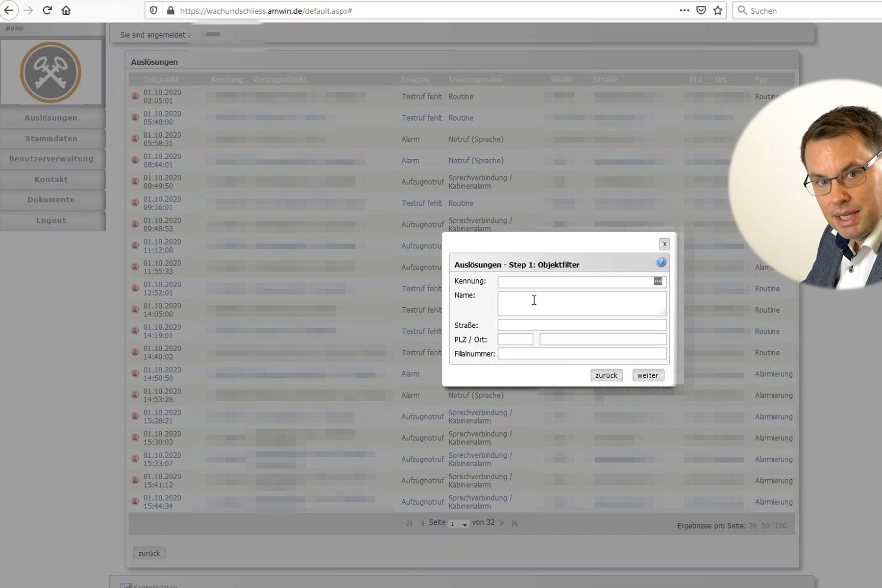Open the page actions three-dot menu

point(684,10)
